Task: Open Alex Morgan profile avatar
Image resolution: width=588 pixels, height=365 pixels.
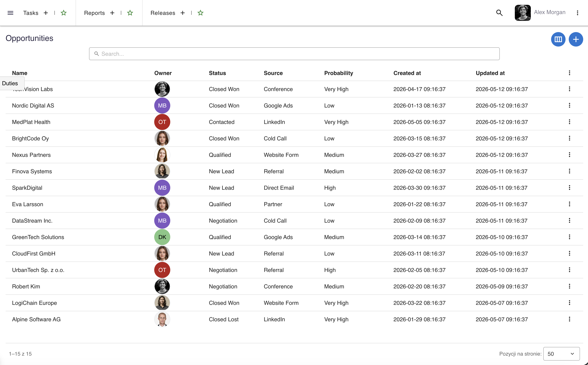Action: tap(523, 13)
